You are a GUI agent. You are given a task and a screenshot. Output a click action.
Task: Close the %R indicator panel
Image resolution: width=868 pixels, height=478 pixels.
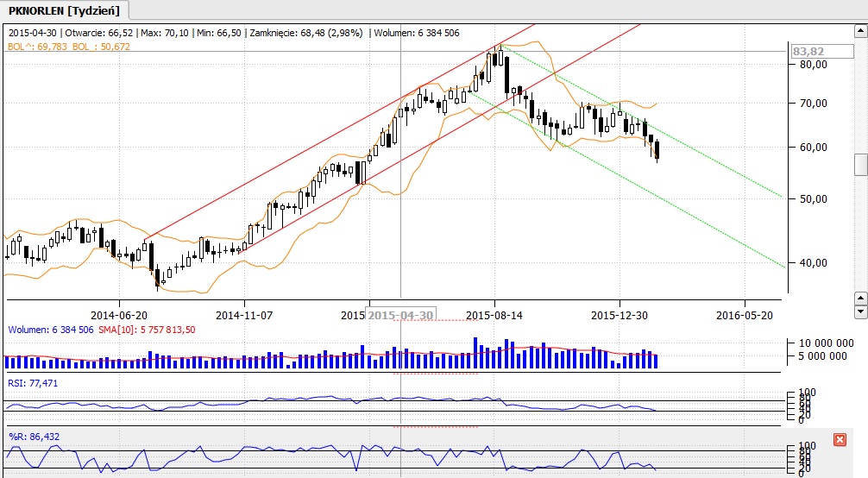[840, 440]
